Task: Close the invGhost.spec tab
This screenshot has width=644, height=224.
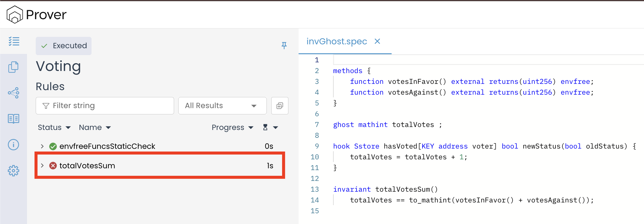Action: 377,41
